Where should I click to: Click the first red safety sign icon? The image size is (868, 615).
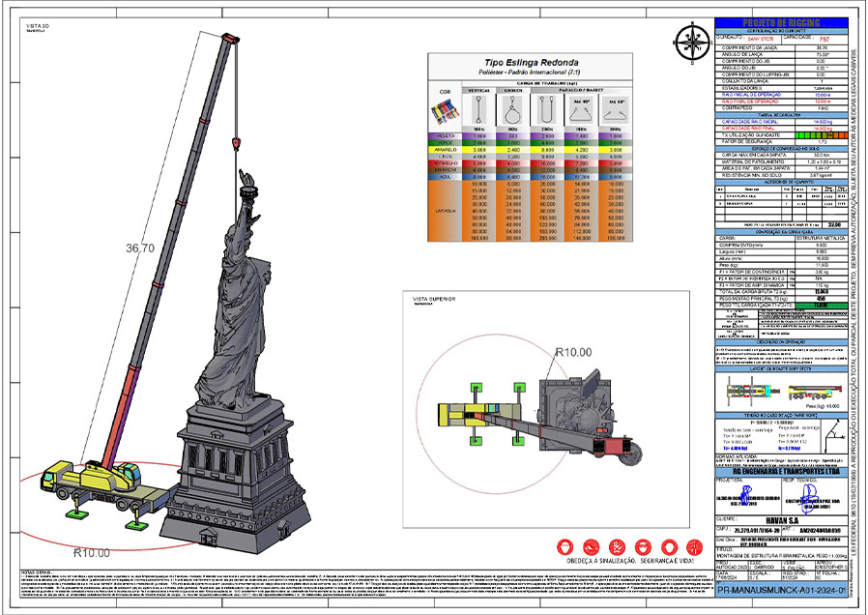click(x=564, y=547)
